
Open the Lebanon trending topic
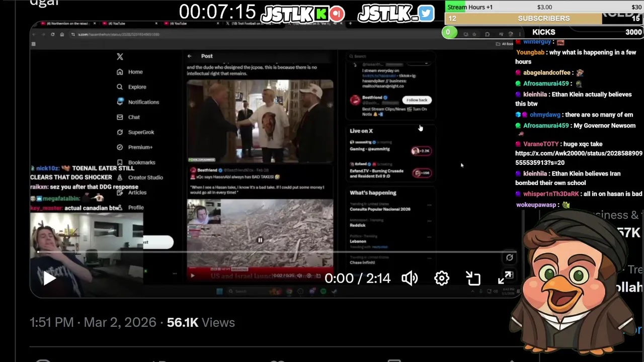[358, 241]
